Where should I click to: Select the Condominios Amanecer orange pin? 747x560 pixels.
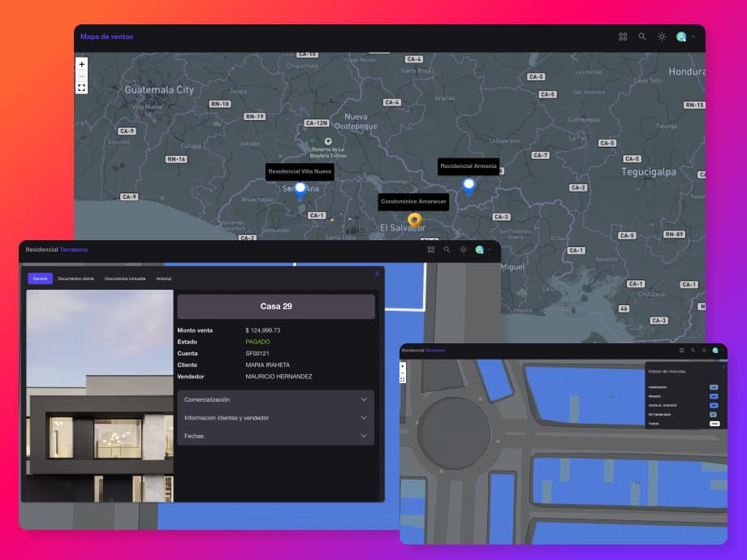[414, 221]
